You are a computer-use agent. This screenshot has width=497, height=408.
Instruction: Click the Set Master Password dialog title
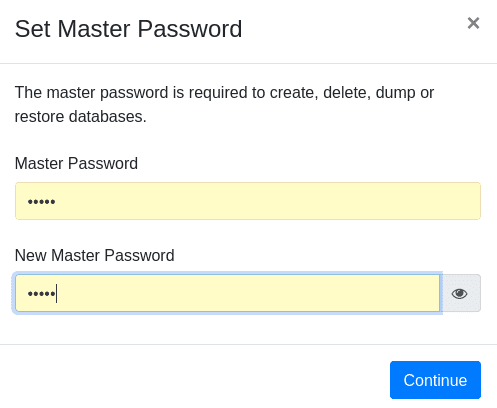128,29
